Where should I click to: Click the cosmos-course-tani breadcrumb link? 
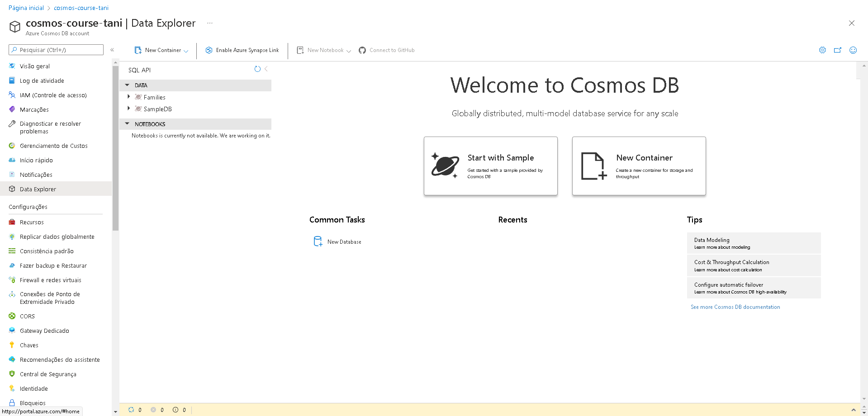81,8
